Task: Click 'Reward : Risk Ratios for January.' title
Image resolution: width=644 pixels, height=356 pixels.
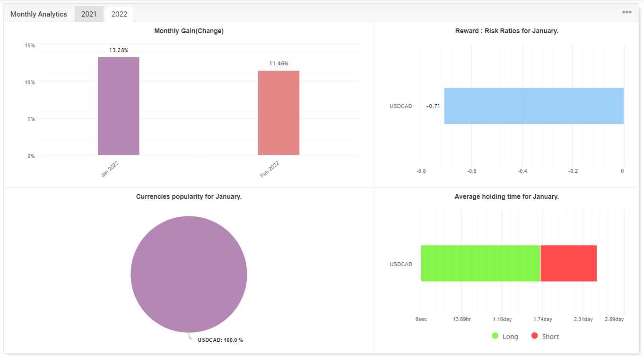Action: point(507,31)
